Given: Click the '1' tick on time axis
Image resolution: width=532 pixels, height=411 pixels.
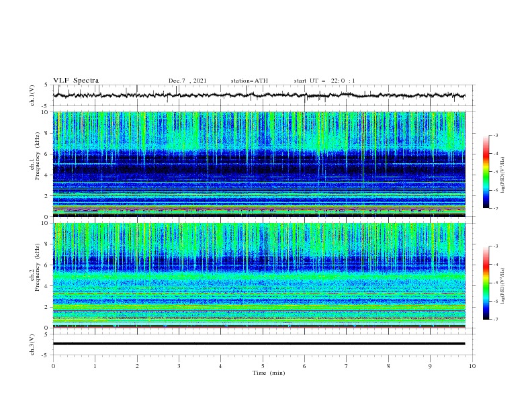Looking at the screenshot, I should click(95, 366).
